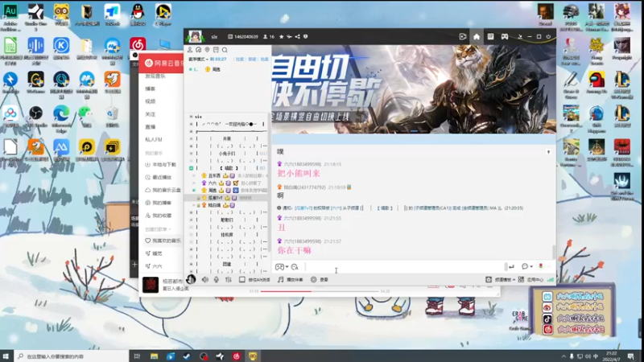Click the sender name above 把小熊叫来
644x362 pixels.
303,164
